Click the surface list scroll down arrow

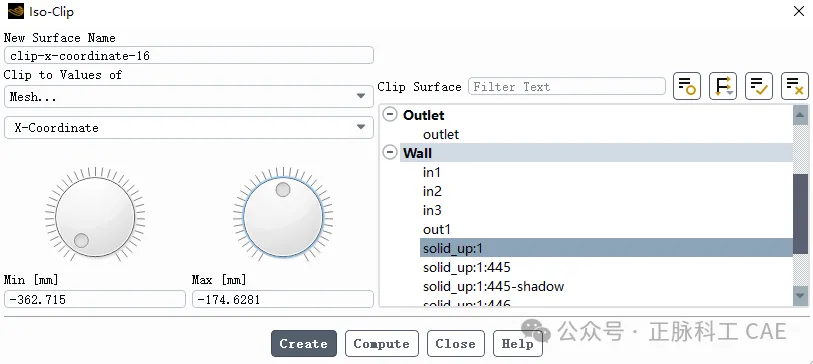(801, 296)
